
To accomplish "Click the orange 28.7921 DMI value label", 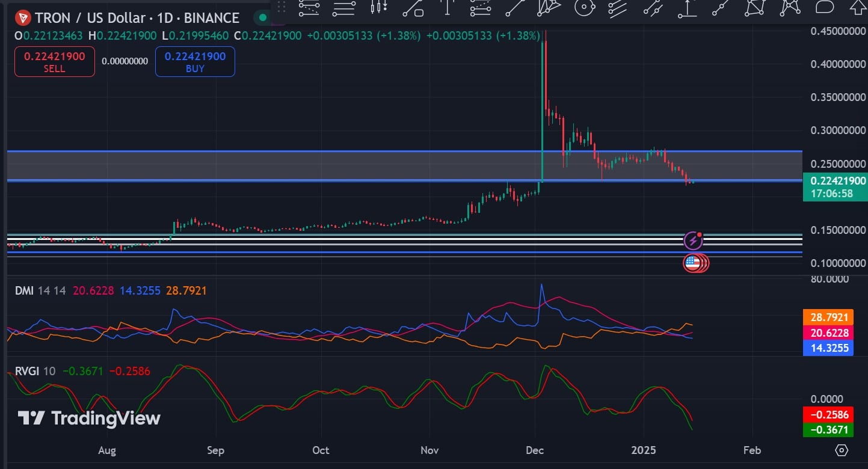I will point(828,316).
